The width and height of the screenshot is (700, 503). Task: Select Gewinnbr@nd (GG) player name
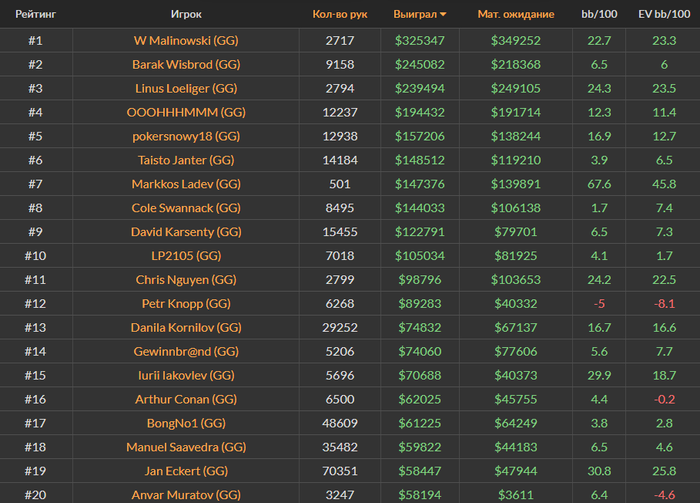pos(187,351)
